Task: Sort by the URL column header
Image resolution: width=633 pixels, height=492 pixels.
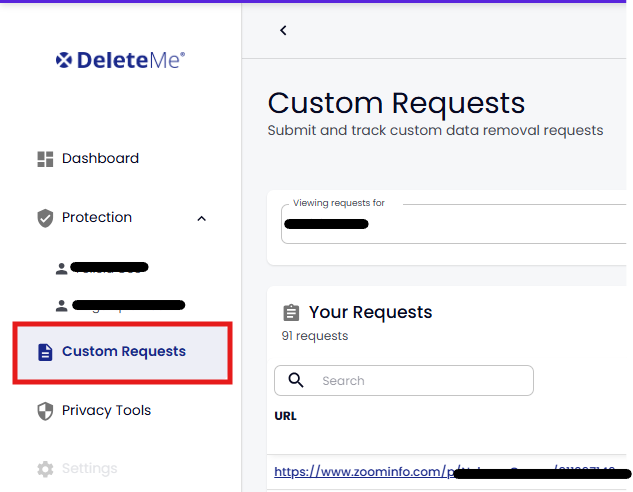Action: 285,415
